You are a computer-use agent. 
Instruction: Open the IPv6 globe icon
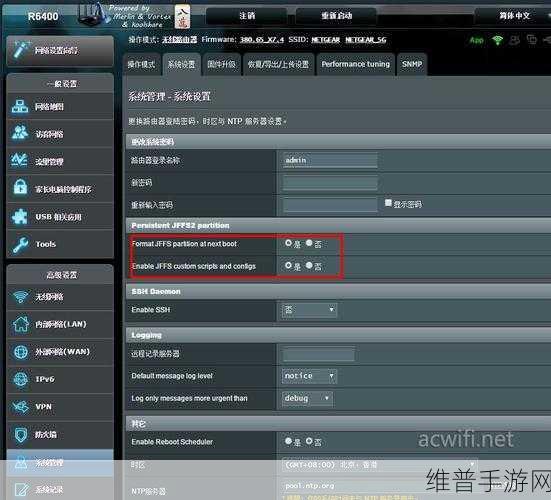coord(20,379)
